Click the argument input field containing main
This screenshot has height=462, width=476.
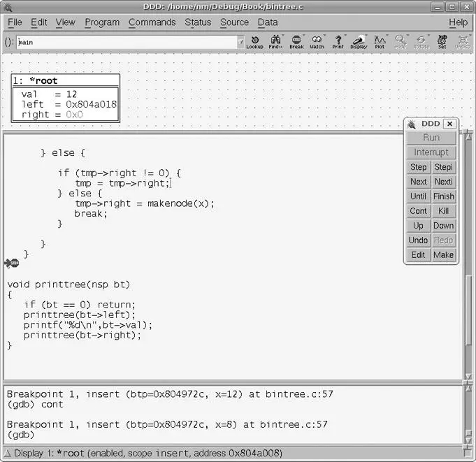(126, 43)
